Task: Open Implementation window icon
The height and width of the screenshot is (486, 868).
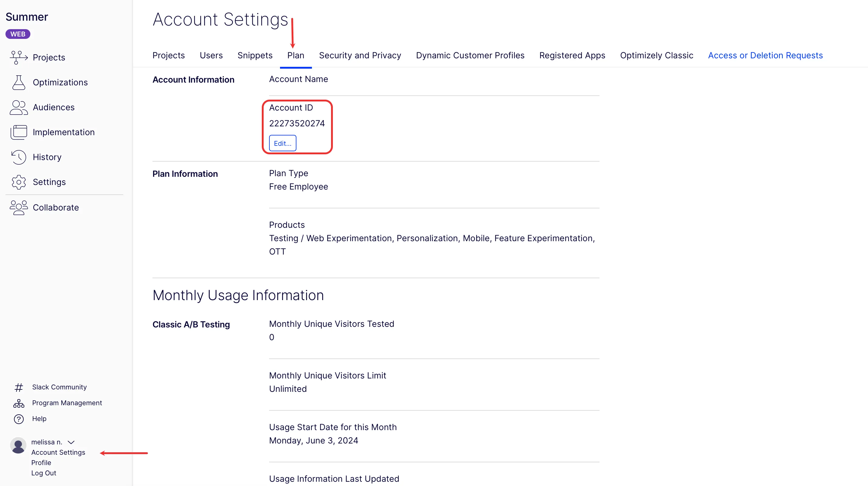Action: (x=19, y=132)
